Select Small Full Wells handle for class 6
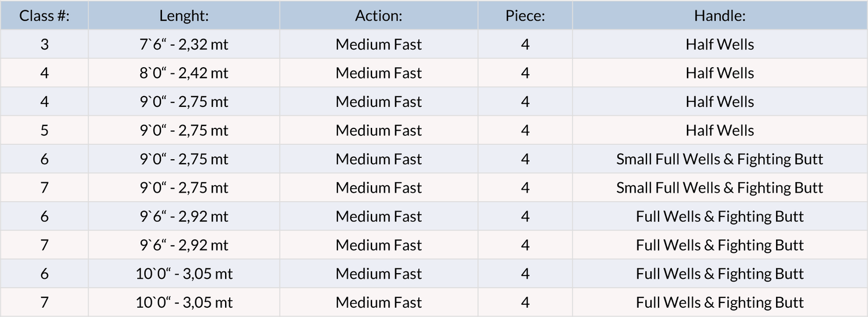 click(x=719, y=159)
